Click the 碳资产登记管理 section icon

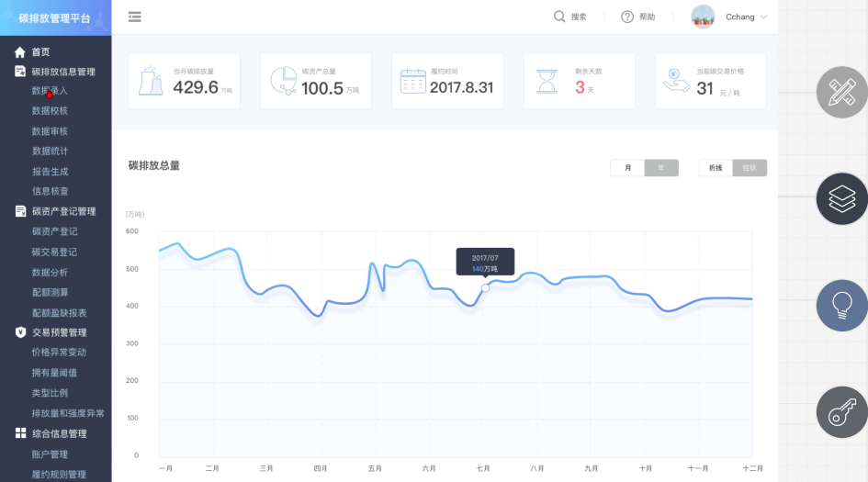pos(20,211)
